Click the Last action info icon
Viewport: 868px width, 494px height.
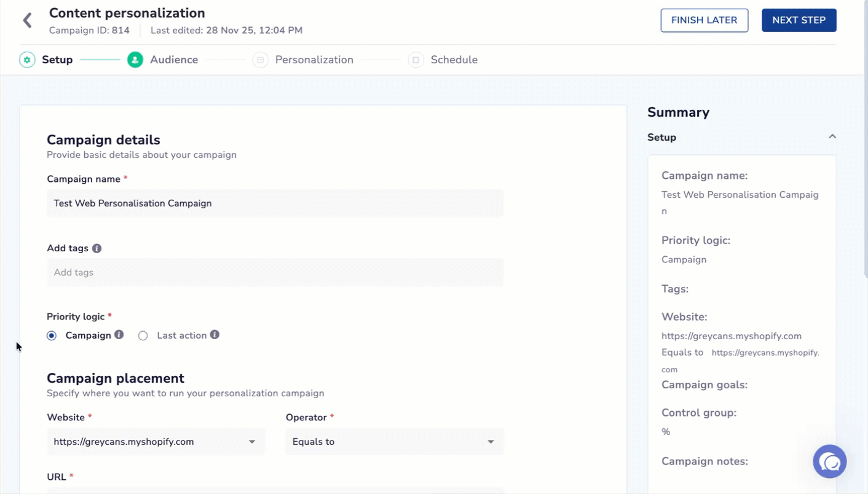(x=215, y=335)
